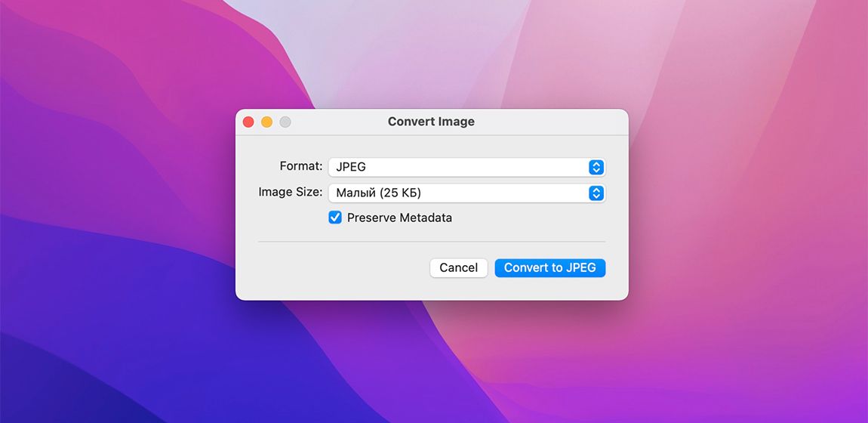Click the Convert Image title text
Image resolution: width=868 pixels, height=423 pixels.
431,122
